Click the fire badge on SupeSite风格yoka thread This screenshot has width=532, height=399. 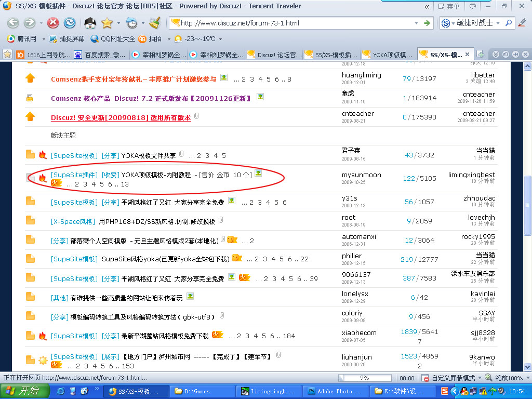[x=237, y=258]
